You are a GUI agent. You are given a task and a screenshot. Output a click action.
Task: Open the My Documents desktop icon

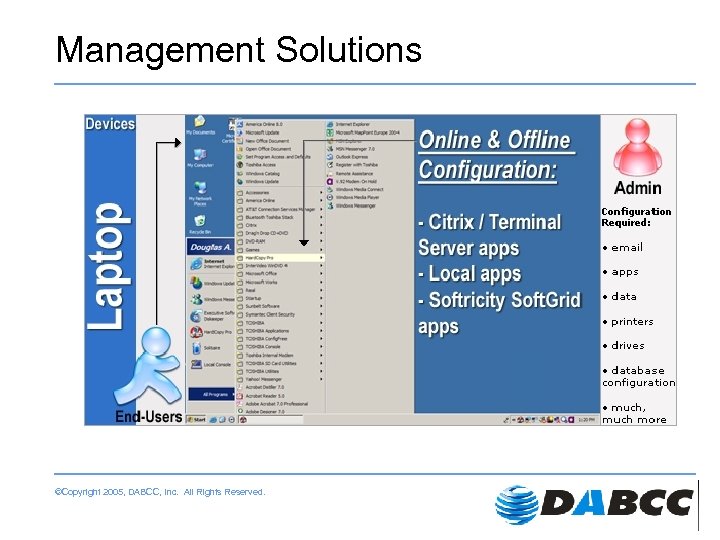pos(200,125)
